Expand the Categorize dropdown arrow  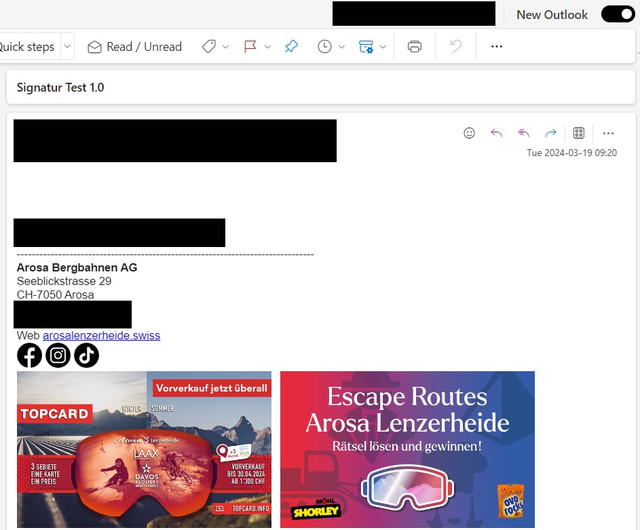click(226, 47)
